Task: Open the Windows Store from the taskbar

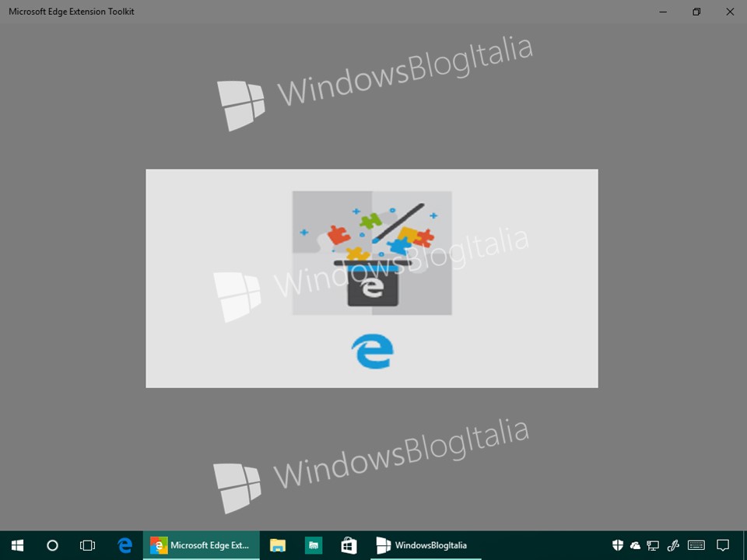Action: click(x=349, y=545)
